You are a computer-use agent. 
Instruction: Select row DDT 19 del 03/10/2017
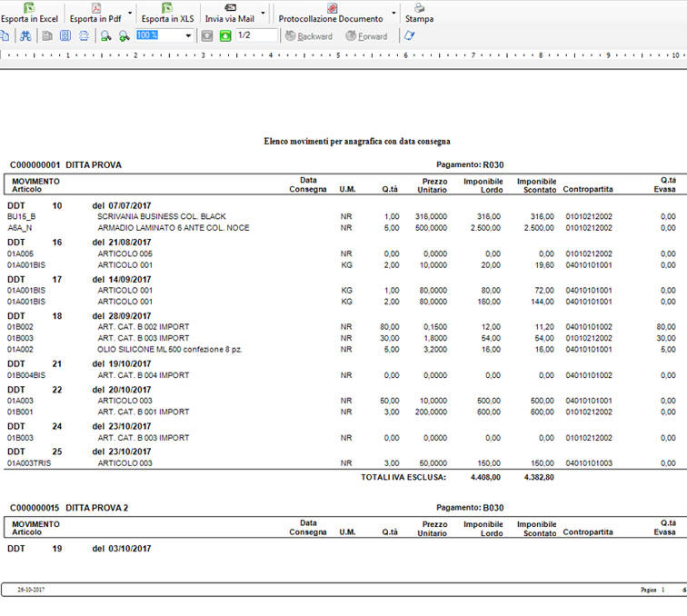[79, 549]
